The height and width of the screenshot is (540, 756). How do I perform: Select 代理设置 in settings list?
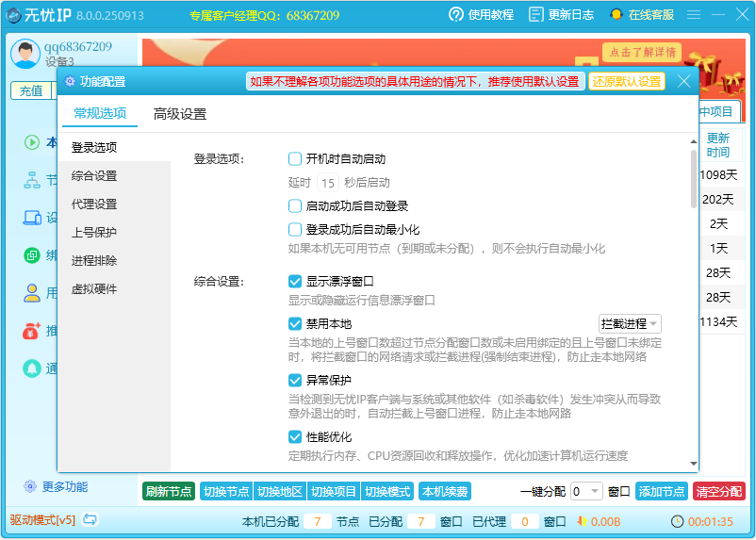(114, 205)
